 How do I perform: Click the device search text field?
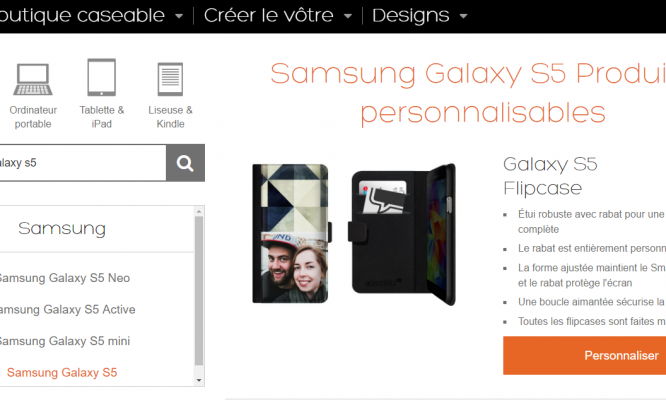click(x=83, y=163)
